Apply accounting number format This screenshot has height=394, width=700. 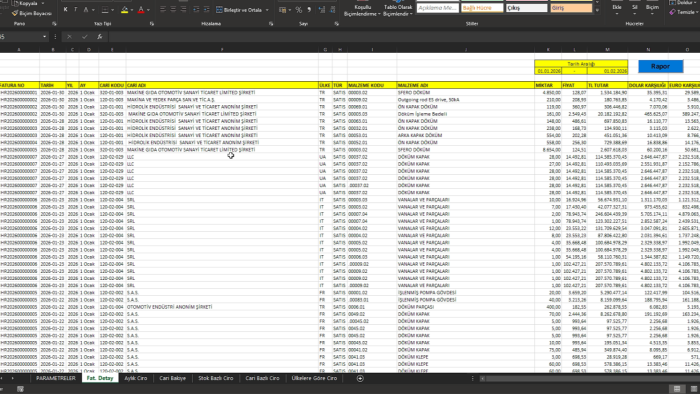point(282,10)
